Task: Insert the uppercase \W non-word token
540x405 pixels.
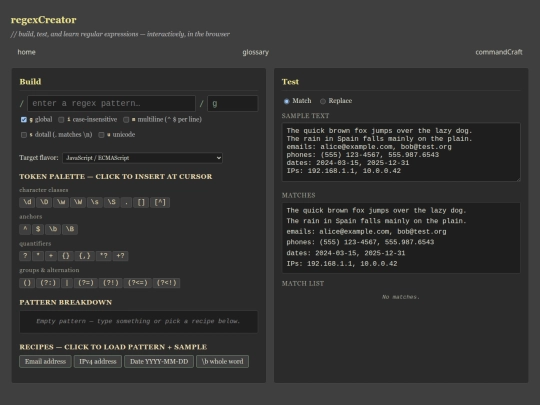Action: [78, 202]
